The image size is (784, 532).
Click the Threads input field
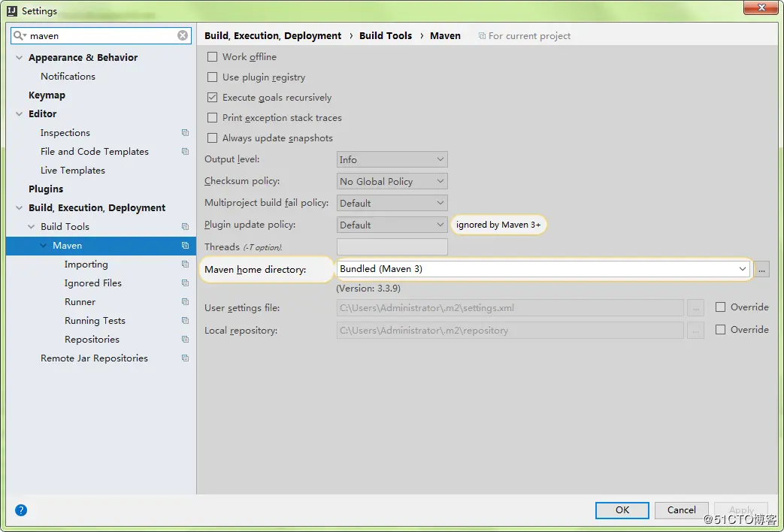click(x=392, y=246)
